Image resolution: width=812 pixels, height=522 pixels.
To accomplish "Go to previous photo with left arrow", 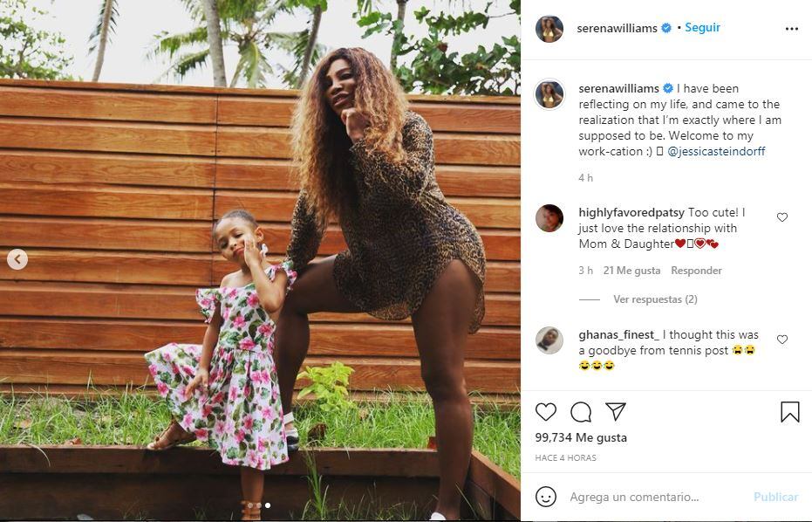I will (17, 259).
